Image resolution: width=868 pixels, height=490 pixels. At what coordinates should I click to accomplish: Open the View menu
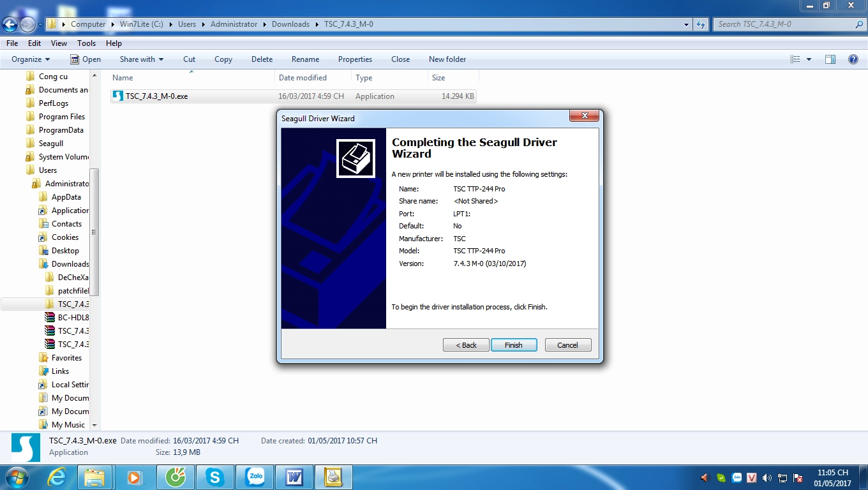pyautogui.click(x=59, y=43)
